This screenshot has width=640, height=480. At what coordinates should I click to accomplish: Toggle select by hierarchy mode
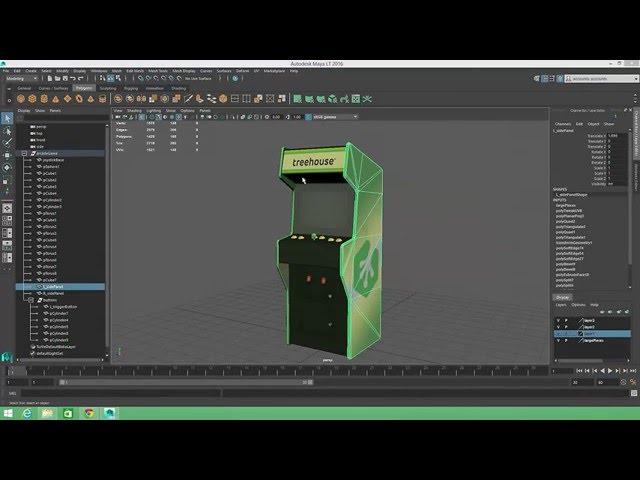click(x=103, y=78)
